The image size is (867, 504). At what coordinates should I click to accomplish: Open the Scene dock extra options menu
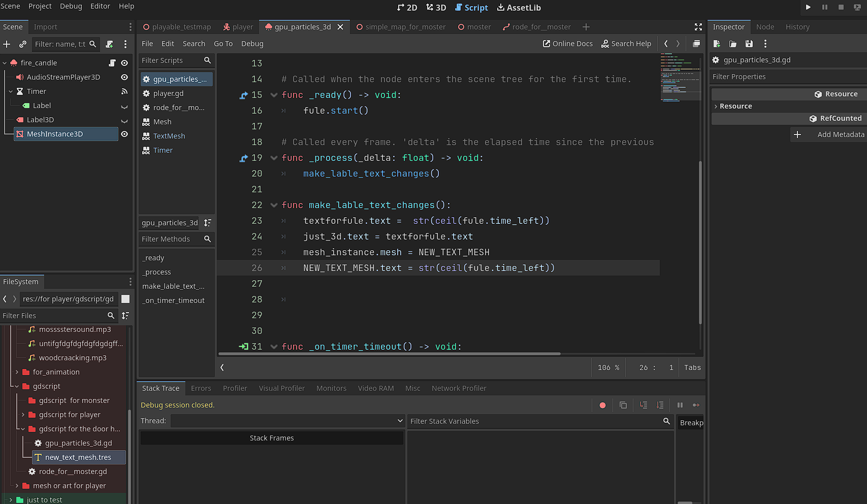[125, 44]
